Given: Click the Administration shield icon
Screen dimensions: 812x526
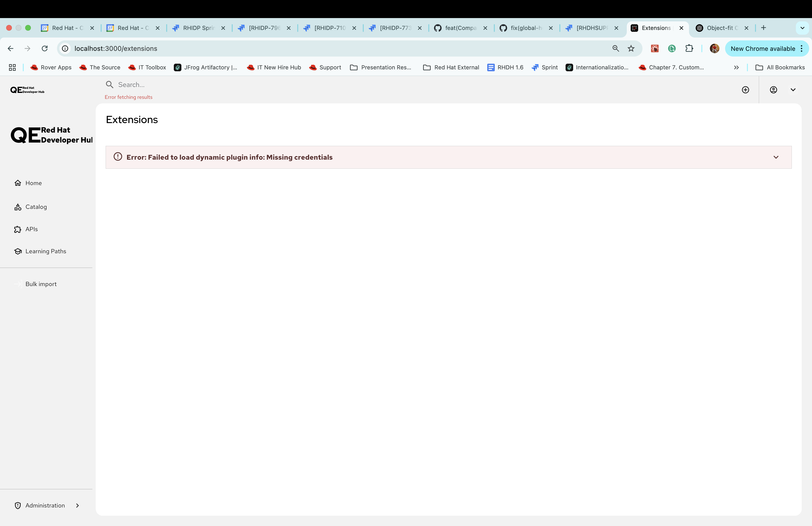Looking at the screenshot, I should tap(18, 506).
